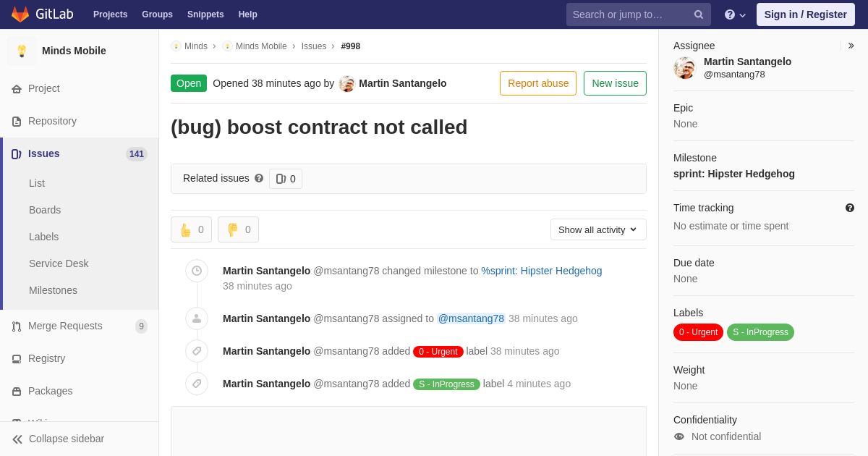Image resolution: width=868 pixels, height=456 pixels.
Task: Click the Merge Requests icon in sidebar
Action: (17, 326)
